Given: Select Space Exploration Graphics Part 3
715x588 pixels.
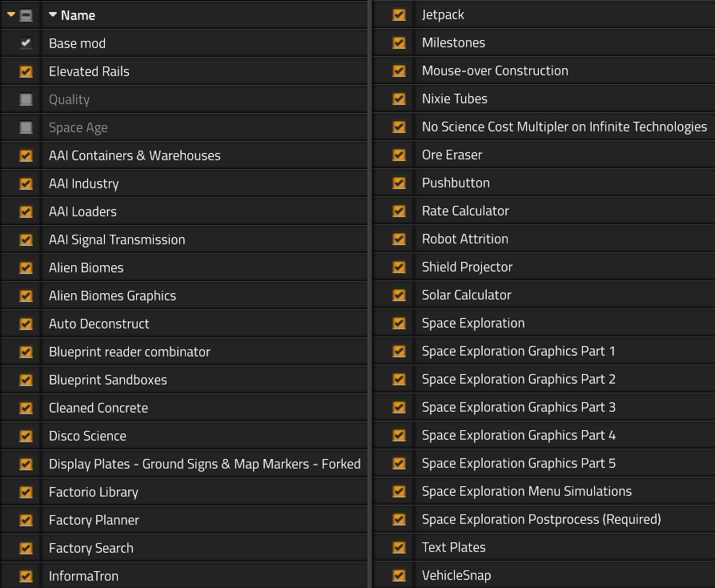Looking at the screenshot, I should pyautogui.click(x=564, y=407).
